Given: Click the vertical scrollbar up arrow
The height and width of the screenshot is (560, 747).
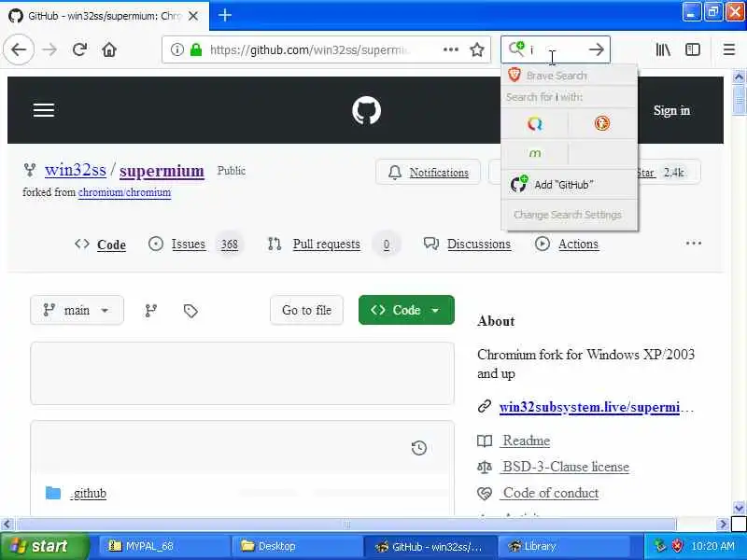Looking at the screenshot, I should 739,77.
